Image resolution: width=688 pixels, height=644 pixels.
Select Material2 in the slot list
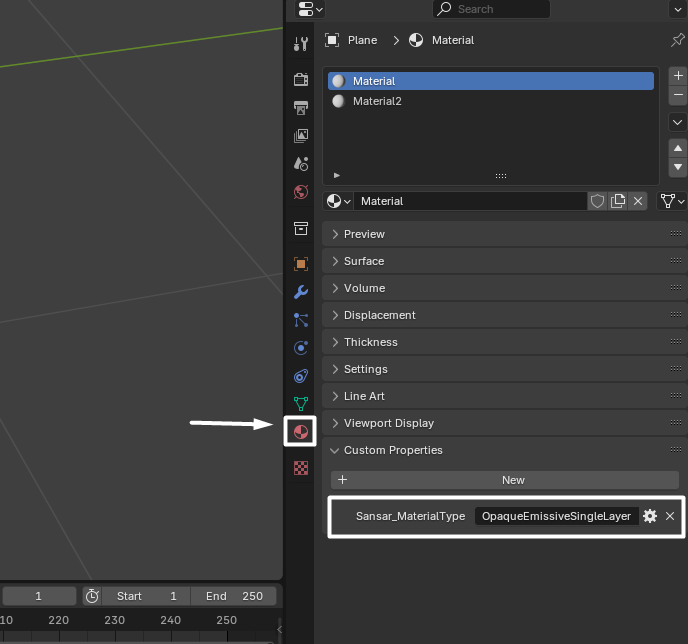pyautogui.click(x=377, y=101)
